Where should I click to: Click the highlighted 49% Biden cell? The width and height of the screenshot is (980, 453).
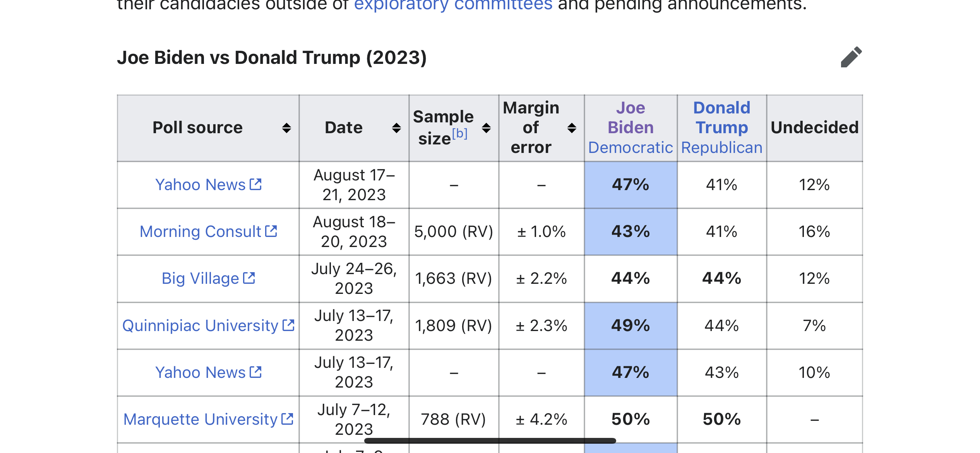(630, 326)
